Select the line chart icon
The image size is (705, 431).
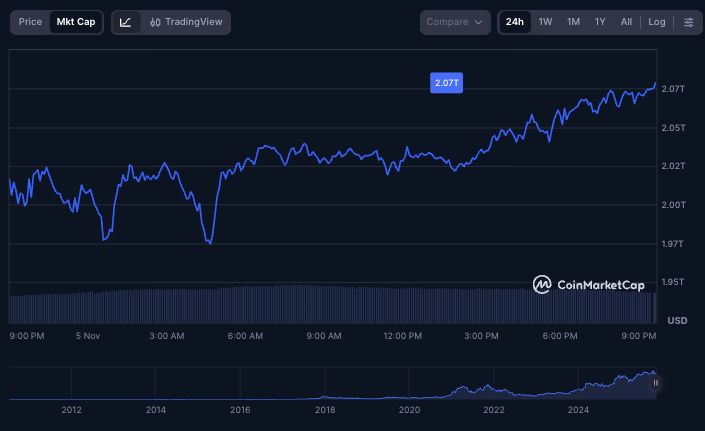click(x=126, y=22)
